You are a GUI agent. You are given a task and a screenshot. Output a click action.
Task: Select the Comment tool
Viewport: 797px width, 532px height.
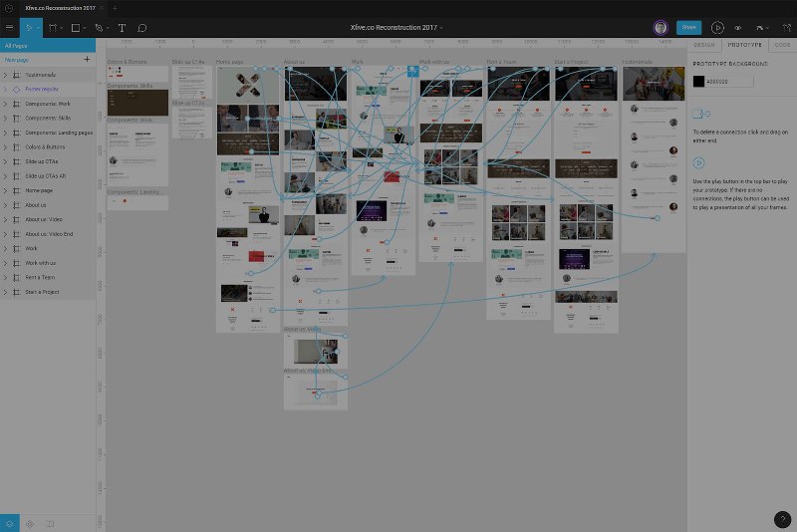(x=141, y=28)
